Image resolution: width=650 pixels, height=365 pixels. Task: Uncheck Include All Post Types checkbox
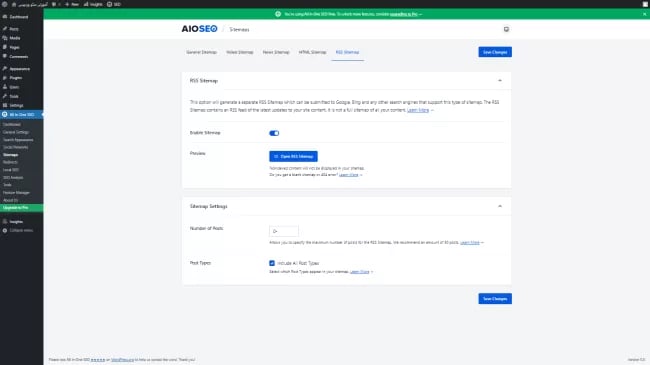[x=272, y=263]
